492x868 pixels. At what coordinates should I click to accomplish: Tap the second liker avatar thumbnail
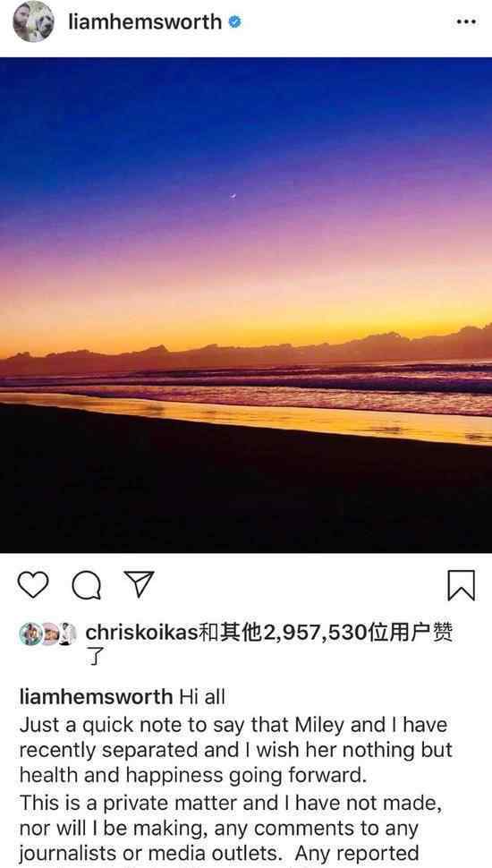point(50,634)
